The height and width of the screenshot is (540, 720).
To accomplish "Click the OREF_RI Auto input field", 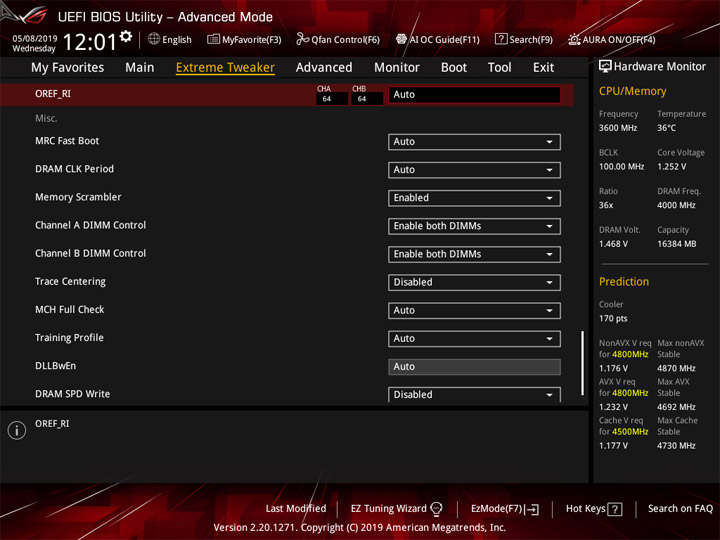I will (x=474, y=95).
